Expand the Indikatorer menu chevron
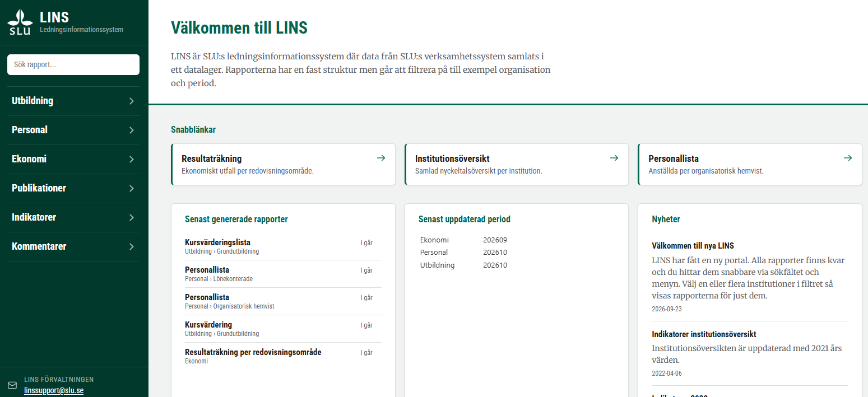 click(x=132, y=217)
